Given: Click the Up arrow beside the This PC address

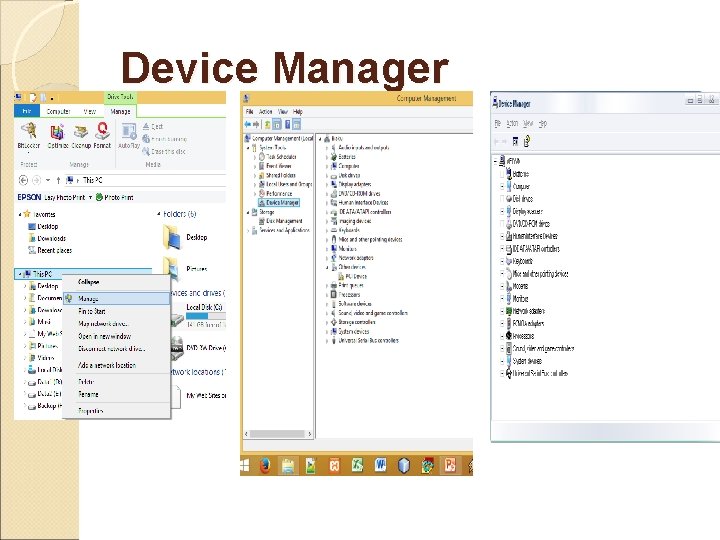Looking at the screenshot, I should 58,180.
